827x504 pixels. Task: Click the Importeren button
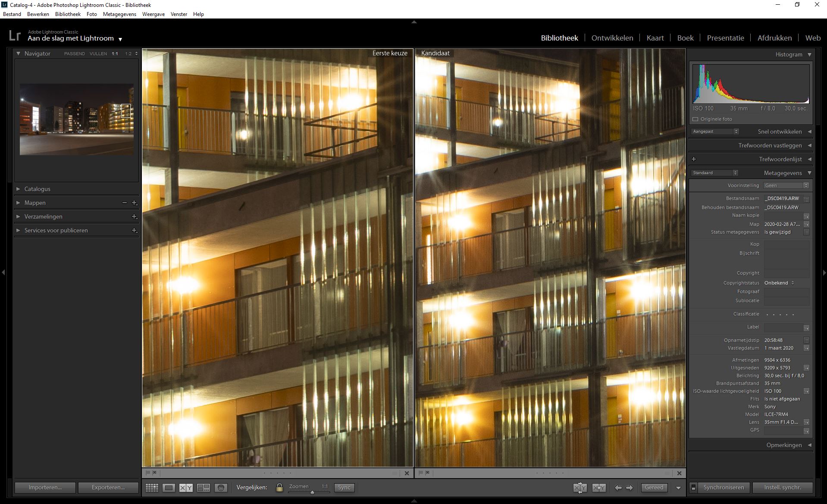pyautogui.click(x=45, y=488)
